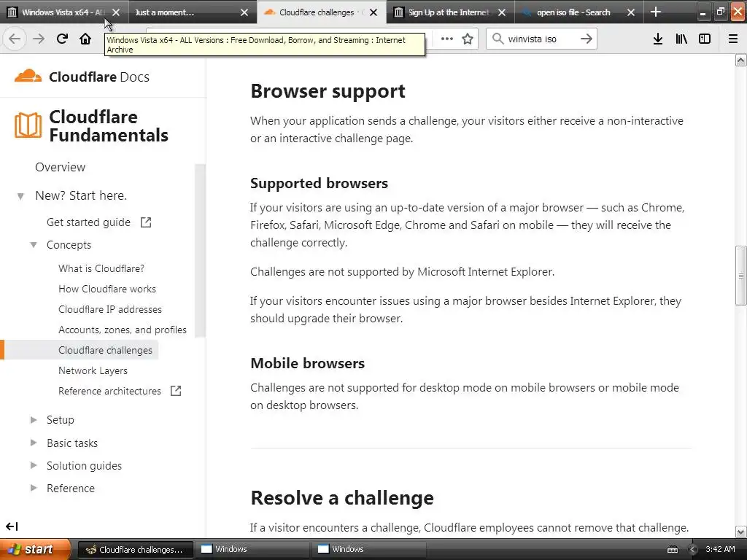This screenshot has height=560, width=747.
Task: Open a new tab with plus
Action: click(656, 12)
